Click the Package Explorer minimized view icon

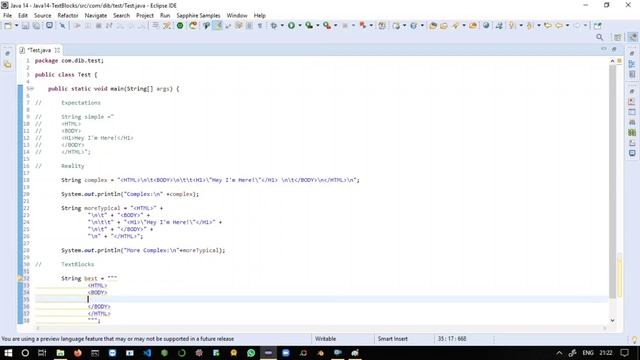7,64
